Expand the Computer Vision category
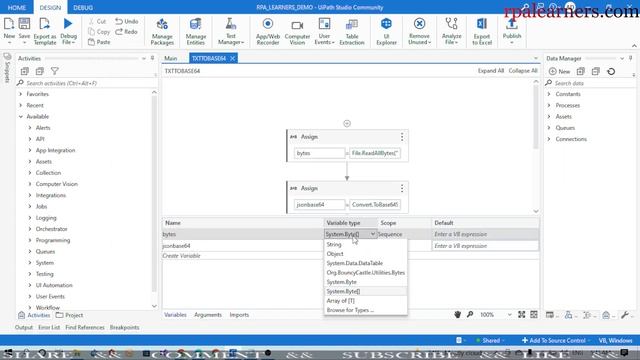This screenshot has height=360, width=640. point(30,184)
